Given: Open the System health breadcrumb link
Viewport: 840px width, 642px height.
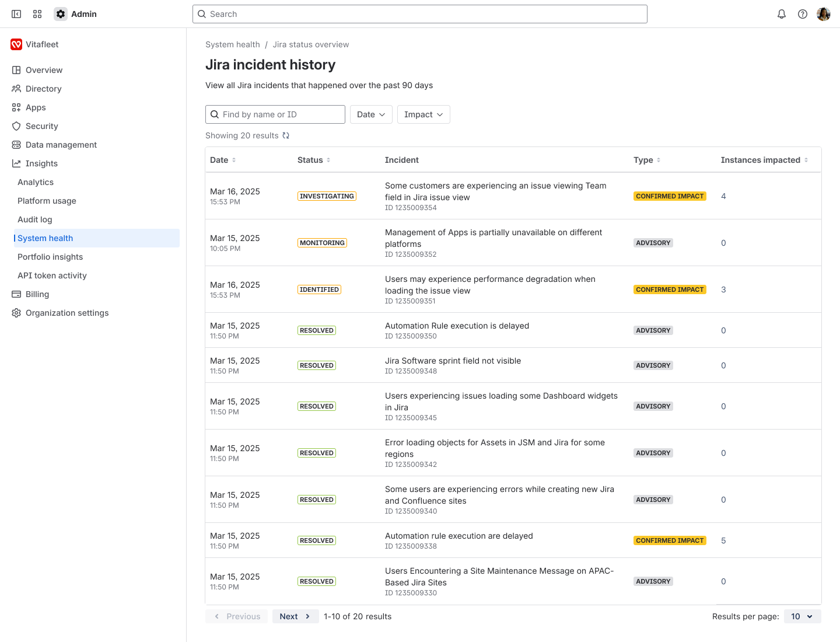Looking at the screenshot, I should coord(232,44).
